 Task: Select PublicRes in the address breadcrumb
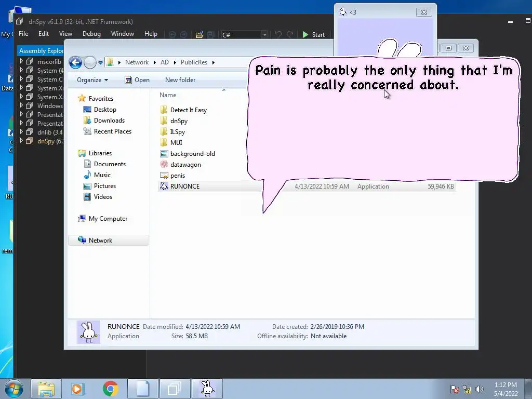tap(194, 62)
